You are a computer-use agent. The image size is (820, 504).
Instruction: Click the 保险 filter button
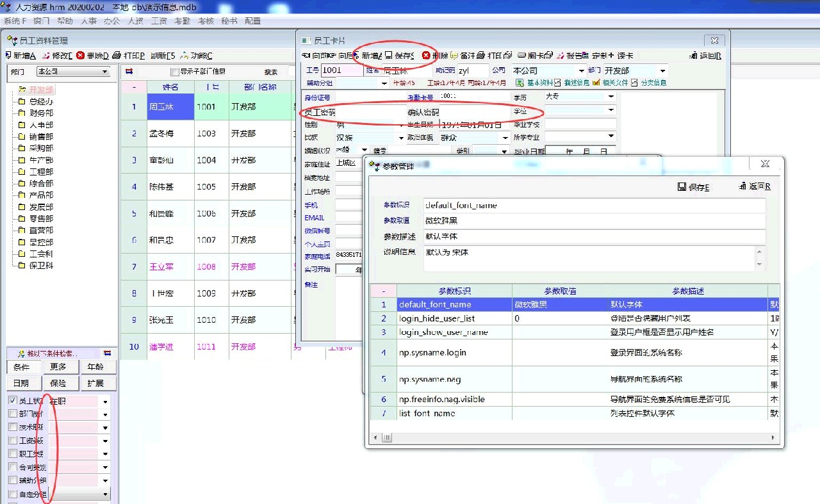pyautogui.click(x=58, y=384)
